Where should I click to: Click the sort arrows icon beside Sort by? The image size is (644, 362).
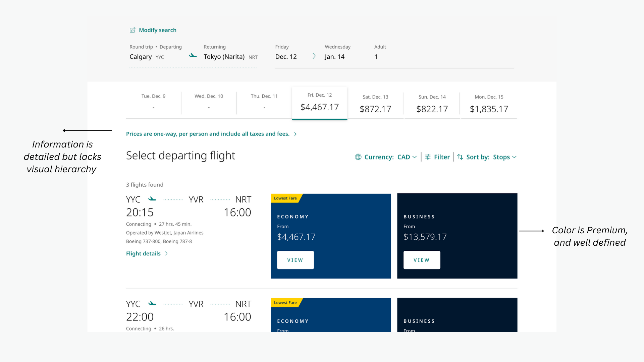click(460, 157)
